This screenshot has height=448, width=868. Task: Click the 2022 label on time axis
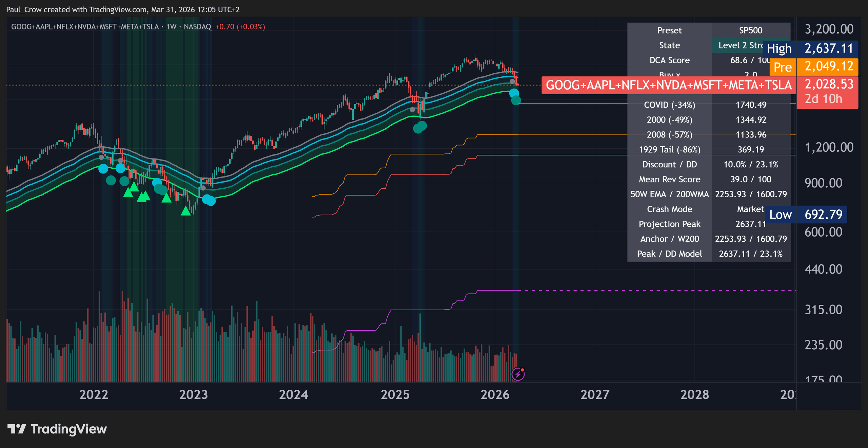(94, 395)
